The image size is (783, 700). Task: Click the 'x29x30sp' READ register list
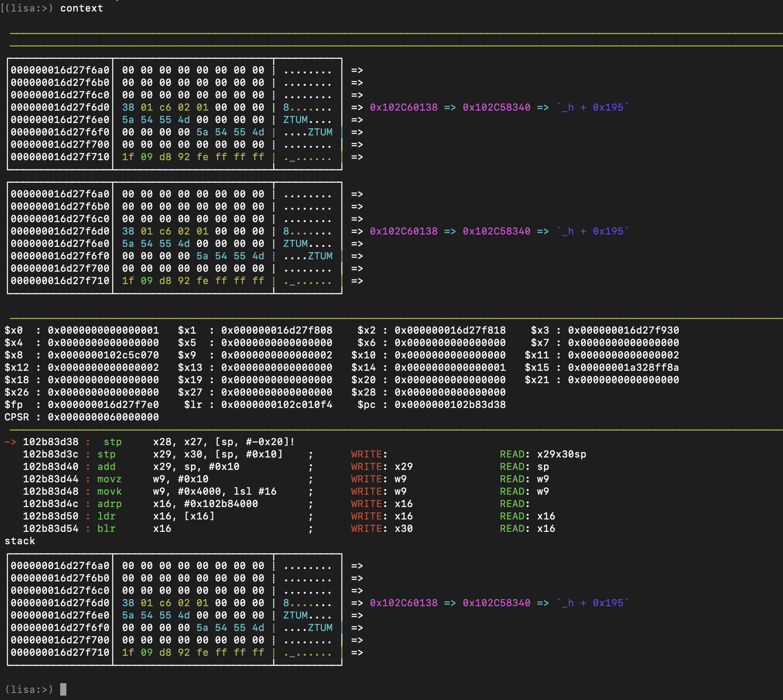561,454
